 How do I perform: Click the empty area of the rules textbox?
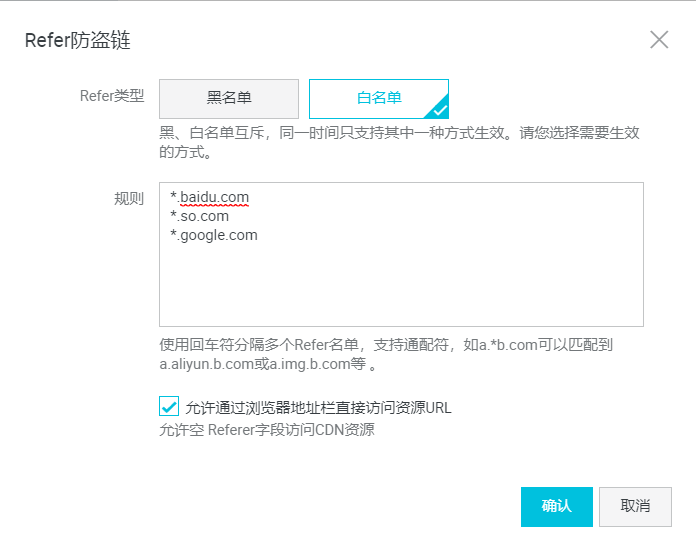400,285
